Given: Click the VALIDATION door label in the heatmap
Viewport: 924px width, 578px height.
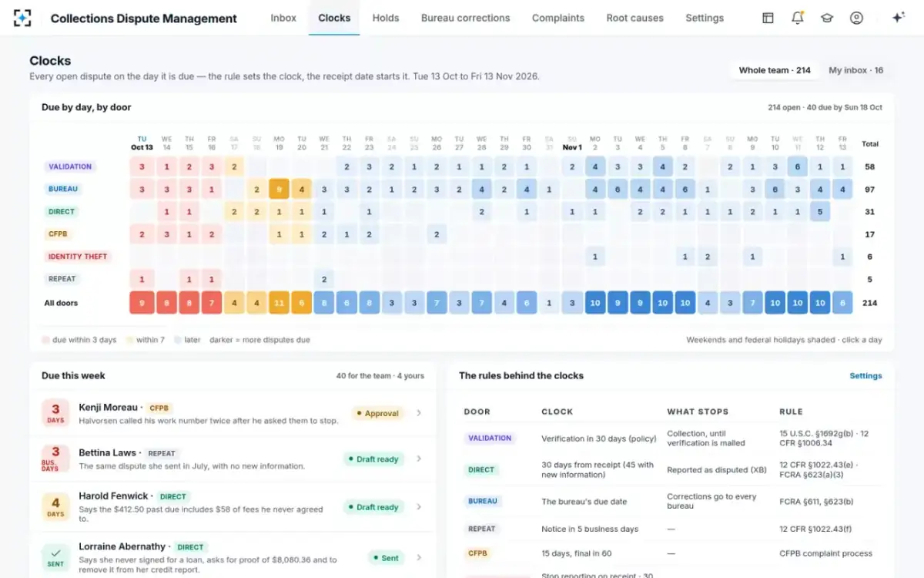Looking at the screenshot, I should click(70, 166).
